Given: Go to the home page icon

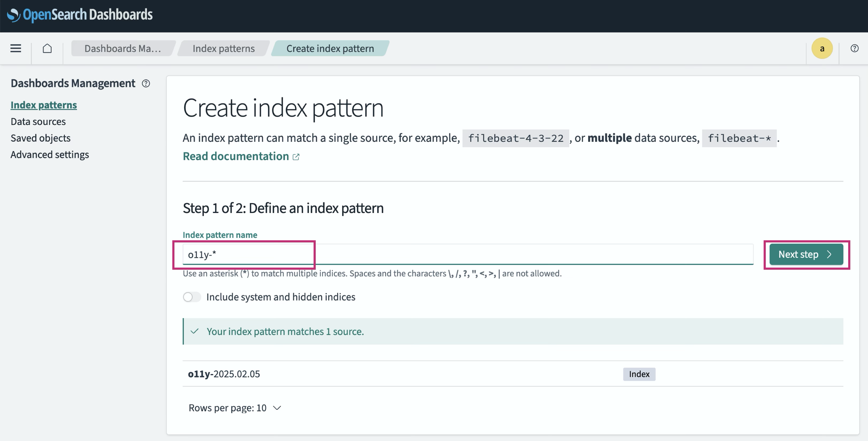Looking at the screenshot, I should [47, 48].
